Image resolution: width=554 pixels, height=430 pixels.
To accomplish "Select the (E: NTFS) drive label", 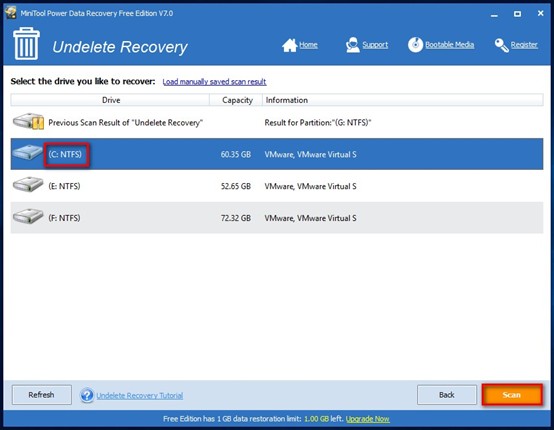I will [x=64, y=186].
